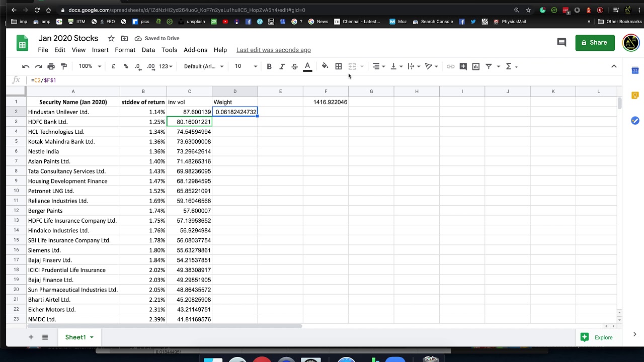Screen dimensions: 644x362
Task: Open vertical align dropdown
Action: pos(396,66)
